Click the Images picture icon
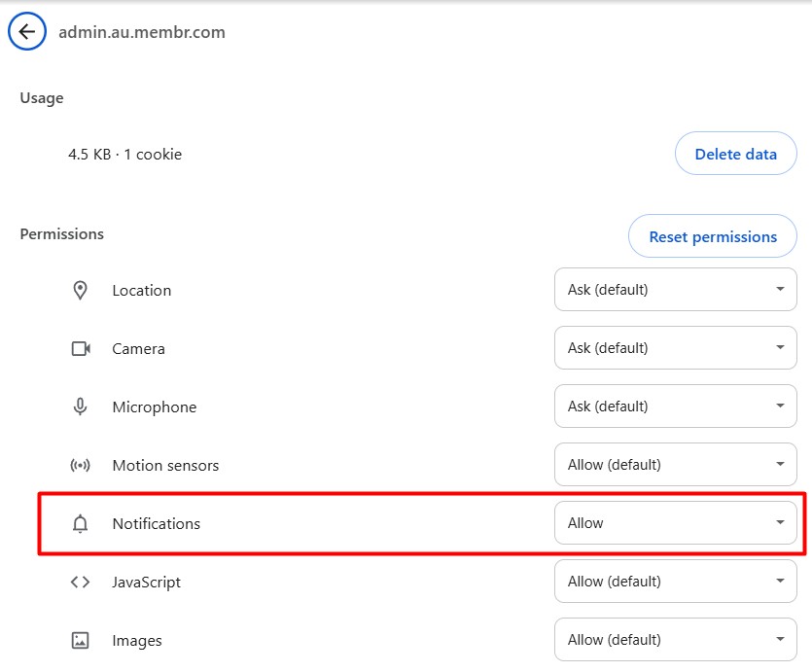812x672 pixels. [81, 641]
